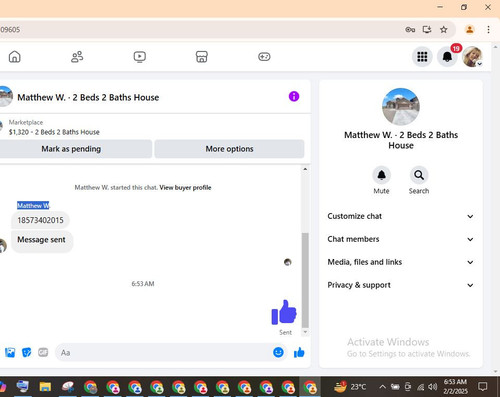Screen dimensions: 500x397
Task: Go to Facebook Home feed icon
Action: (x=14, y=57)
